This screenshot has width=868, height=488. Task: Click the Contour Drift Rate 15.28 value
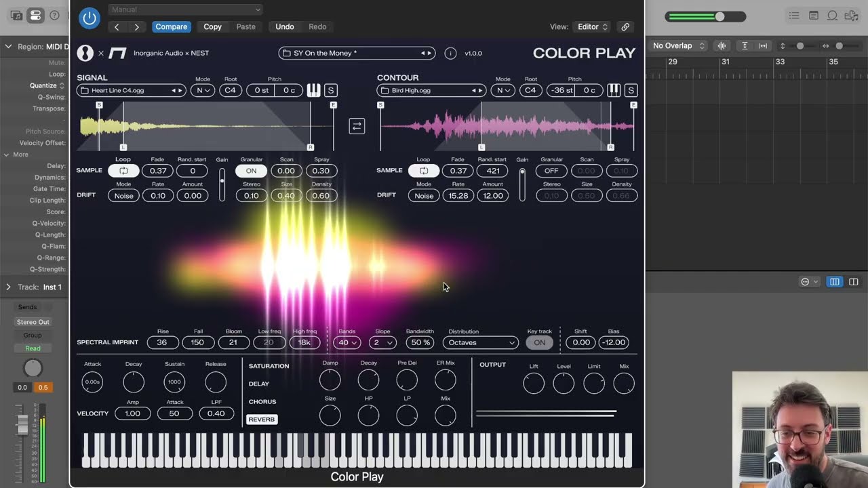(458, 196)
